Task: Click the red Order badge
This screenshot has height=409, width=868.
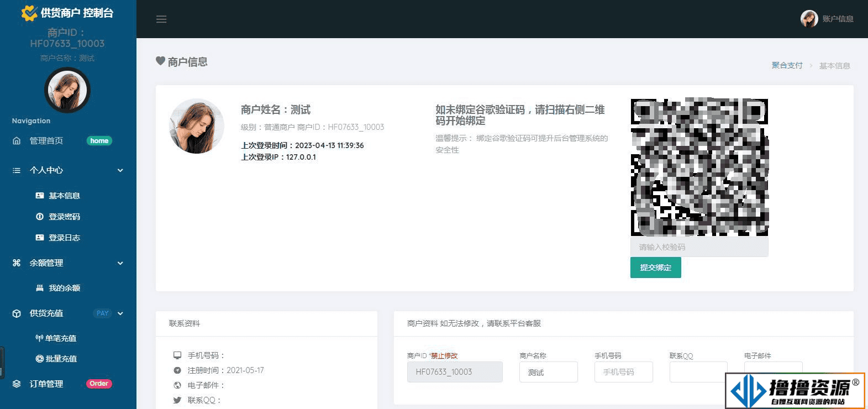Action: [99, 384]
